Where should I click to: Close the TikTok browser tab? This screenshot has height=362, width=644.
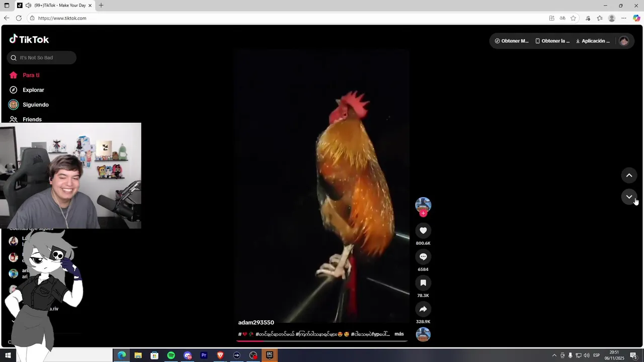pos(90,6)
